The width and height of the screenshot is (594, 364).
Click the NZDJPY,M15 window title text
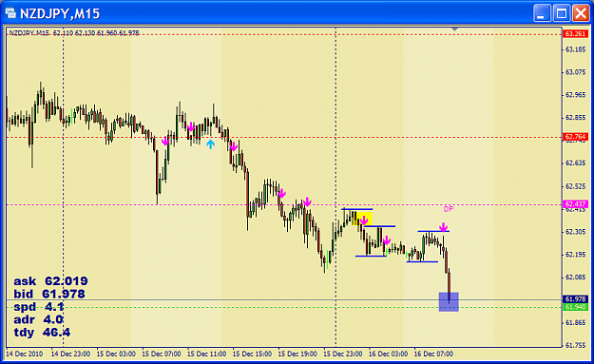(x=60, y=13)
